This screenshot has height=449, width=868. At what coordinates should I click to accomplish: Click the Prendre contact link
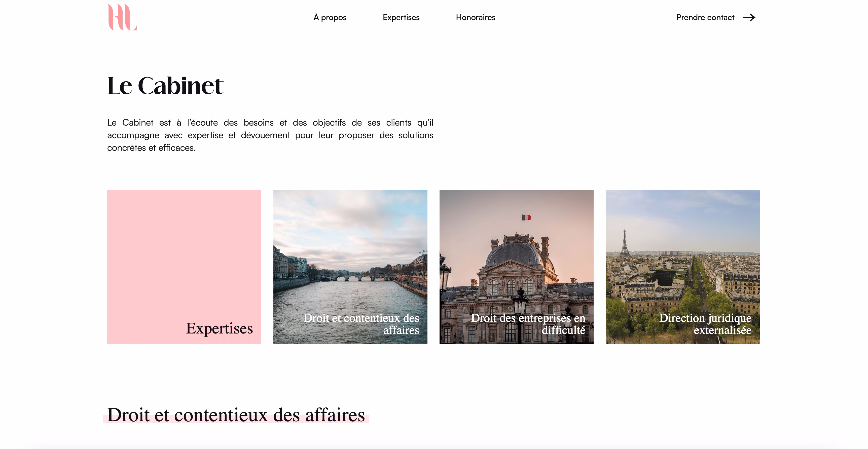[705, 18]
